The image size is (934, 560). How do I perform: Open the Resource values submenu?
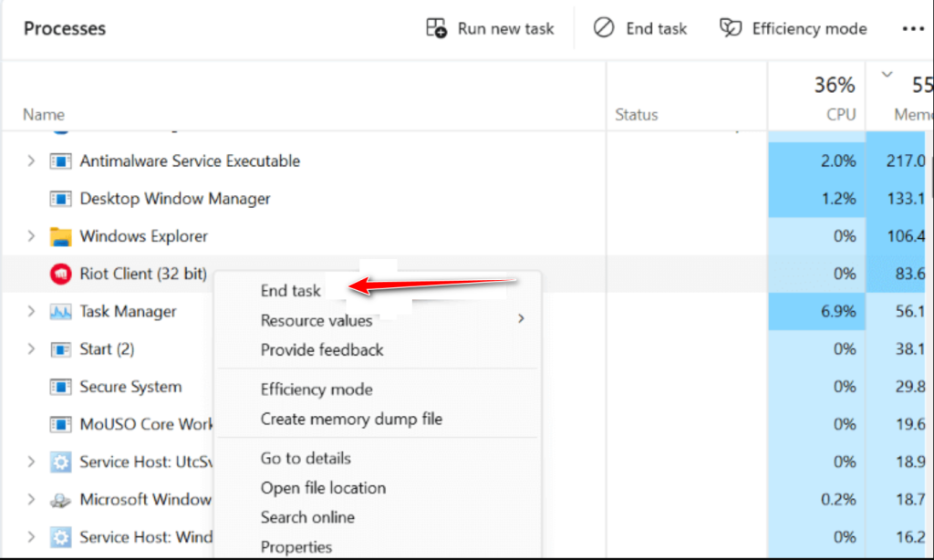click(317, 320)
